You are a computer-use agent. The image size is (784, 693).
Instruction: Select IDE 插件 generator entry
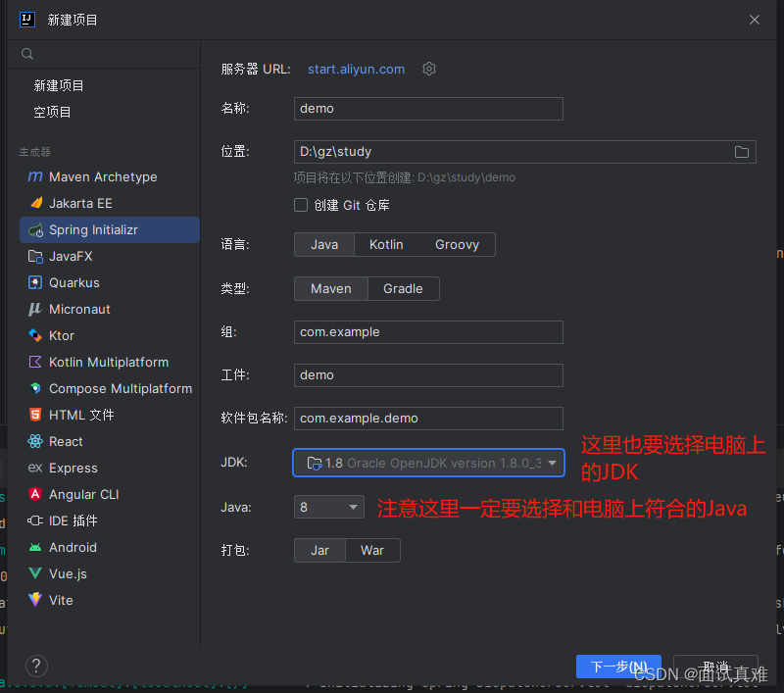point(110,520)
